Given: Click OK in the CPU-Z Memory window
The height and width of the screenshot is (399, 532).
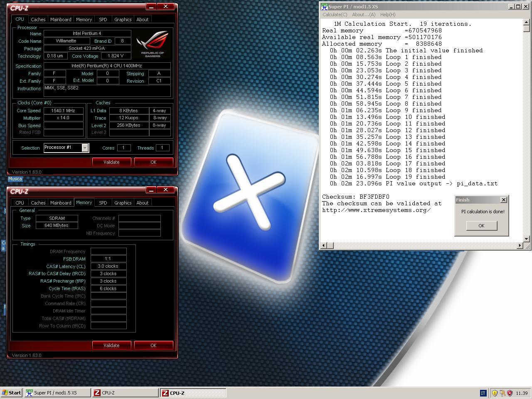Looking at the screenshot, I should click(x=153, y=345).
